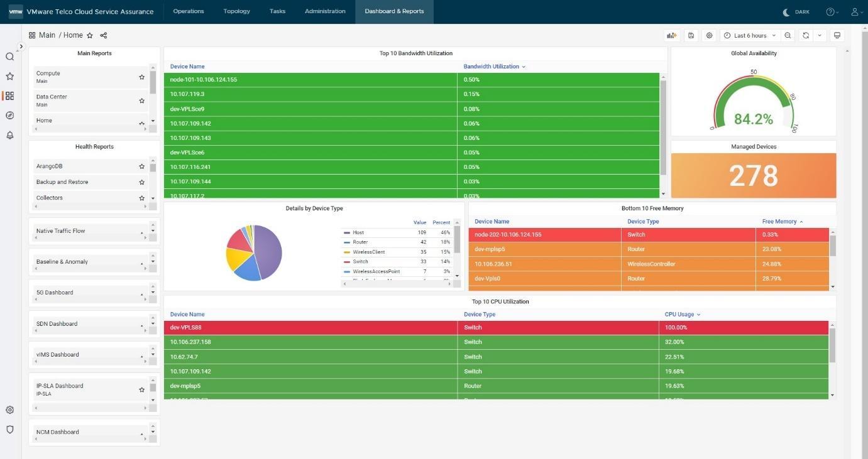Open the ArangoDB health report
The height and width of the screenshot is (459, 868).
[x=49, y=166]
